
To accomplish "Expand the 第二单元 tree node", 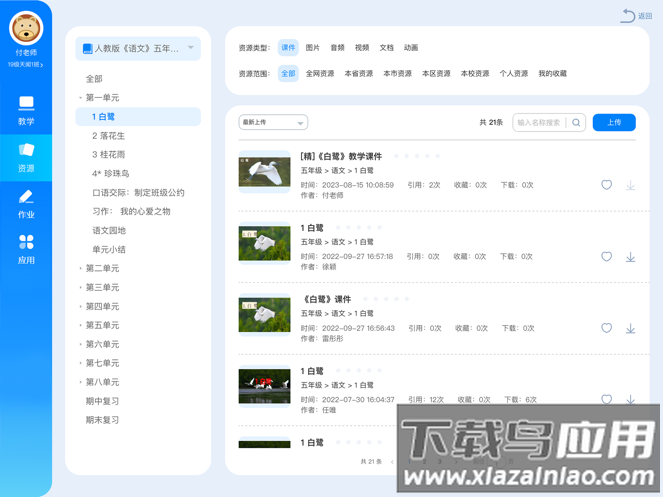I will pyautogui.click(x=80, y=268).
